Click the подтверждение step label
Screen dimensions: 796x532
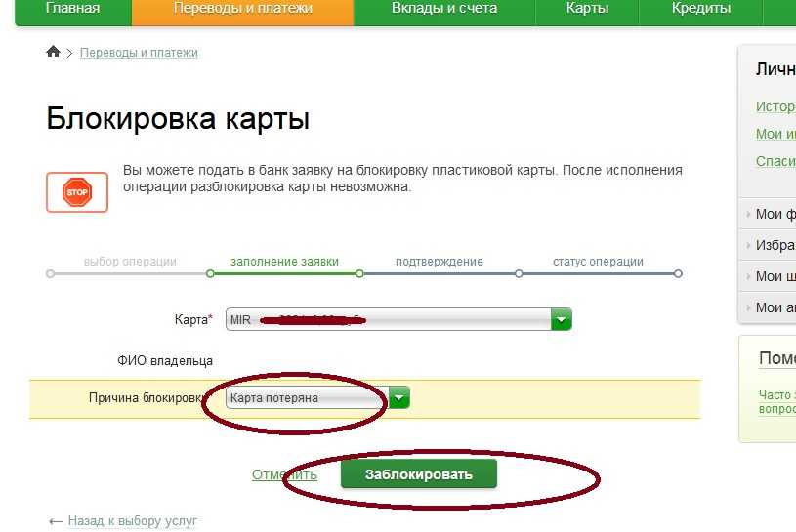point(440,262)
